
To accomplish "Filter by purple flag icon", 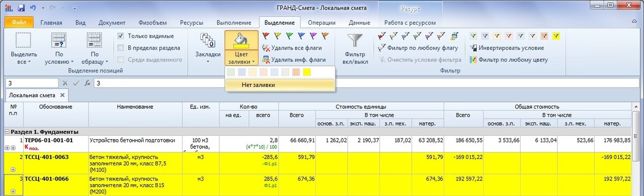I will pos(430,36).
